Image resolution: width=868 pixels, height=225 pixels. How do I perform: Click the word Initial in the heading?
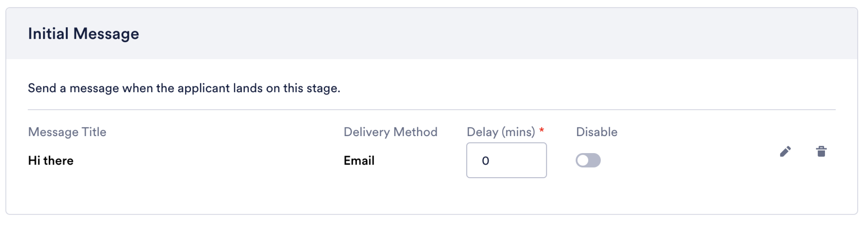pos(48,33)
